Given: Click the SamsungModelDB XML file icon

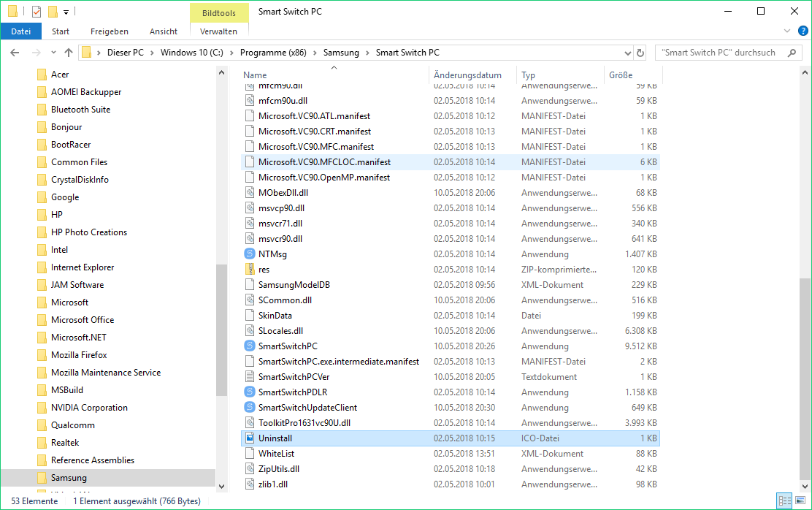Looking at the screenshot, I should click(x=250, y=284).
